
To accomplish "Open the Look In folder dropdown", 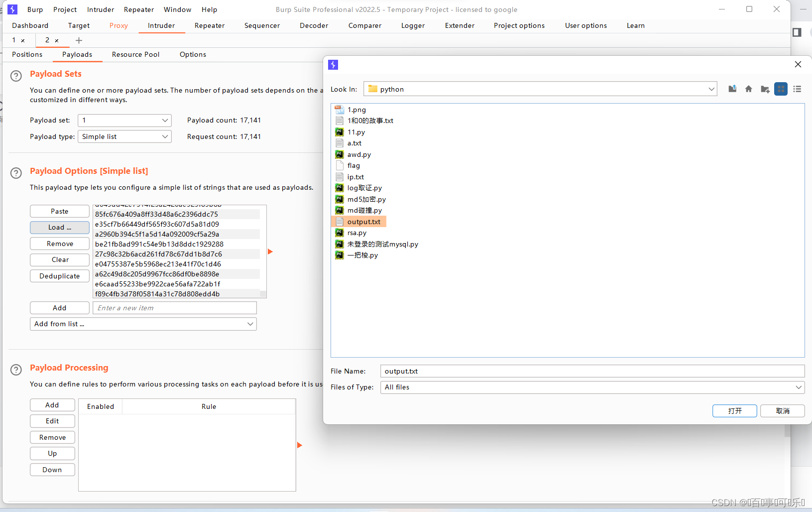I will (540, 89).
